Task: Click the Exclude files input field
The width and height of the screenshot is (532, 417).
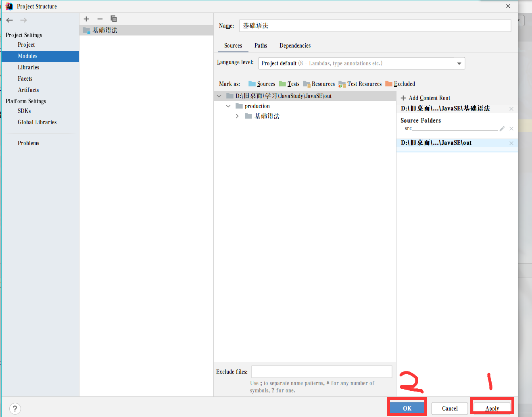Action: 322,372
